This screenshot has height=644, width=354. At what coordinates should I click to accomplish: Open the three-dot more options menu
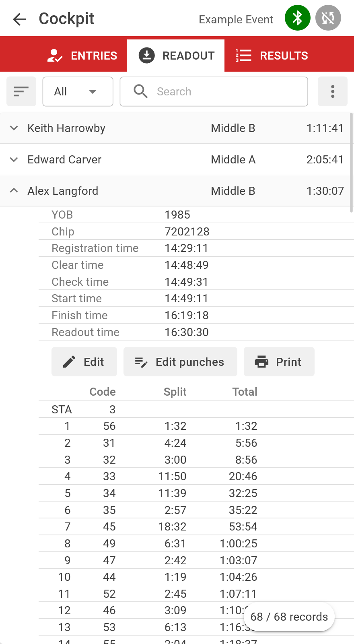tap(333, 91)
